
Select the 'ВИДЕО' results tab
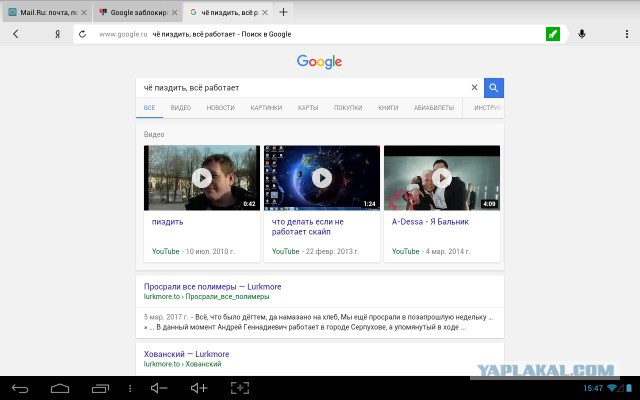coord(181,108)
